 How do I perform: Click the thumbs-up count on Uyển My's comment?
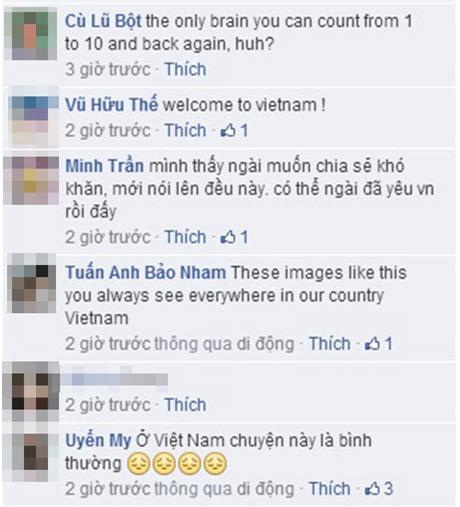pos(379,489)
